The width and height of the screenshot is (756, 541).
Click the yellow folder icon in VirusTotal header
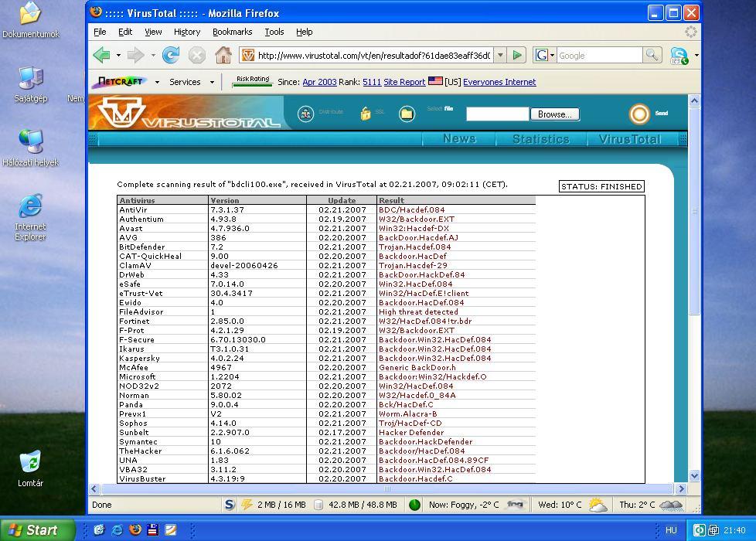click(x=407, y=114)
